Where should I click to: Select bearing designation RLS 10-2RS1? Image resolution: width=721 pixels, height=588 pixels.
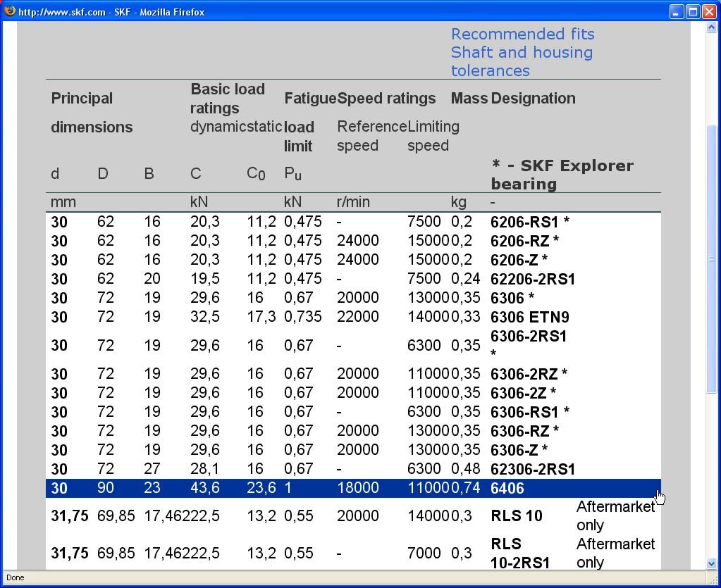pos(520,553)
